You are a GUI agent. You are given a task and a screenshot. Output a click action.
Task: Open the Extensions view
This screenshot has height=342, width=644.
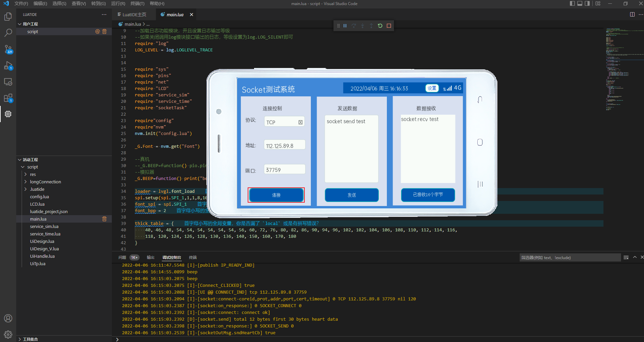pos(8,98)
